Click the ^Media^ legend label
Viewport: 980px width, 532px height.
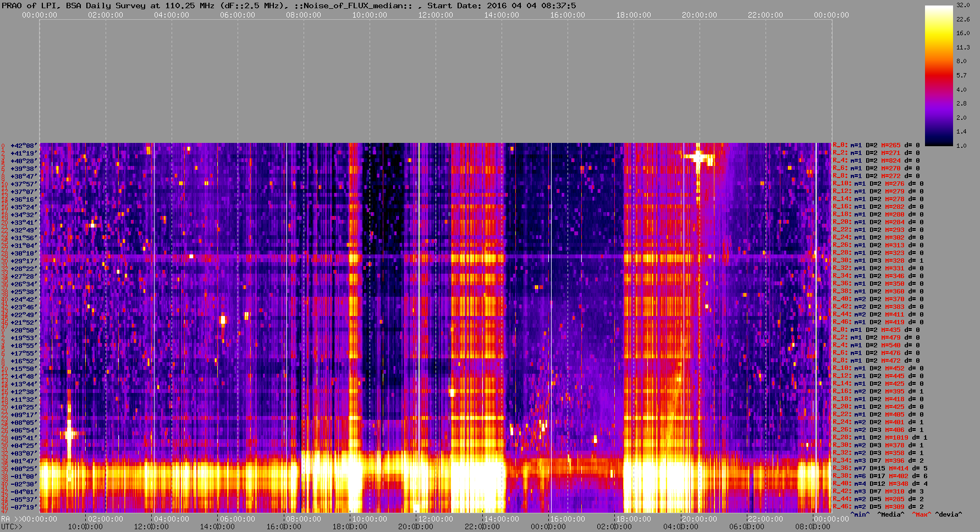click(x=891, y=515)
